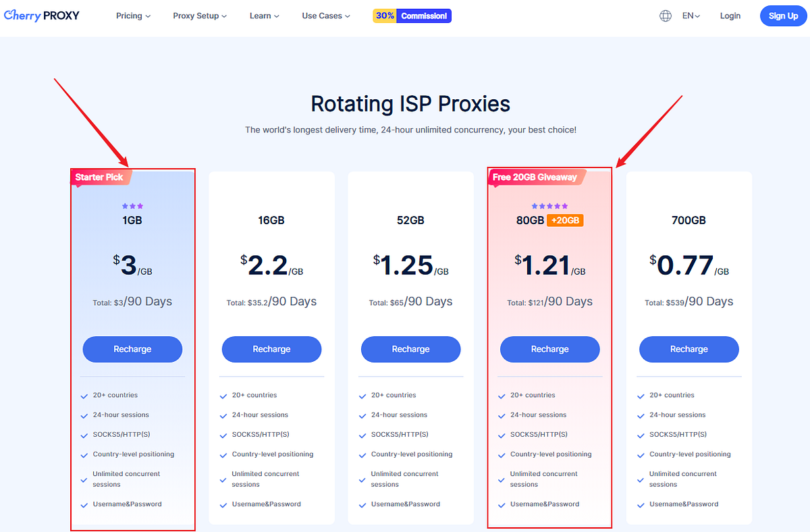Open the language/globe icon
The image size is (810, 532).
(x=666, y=15)
